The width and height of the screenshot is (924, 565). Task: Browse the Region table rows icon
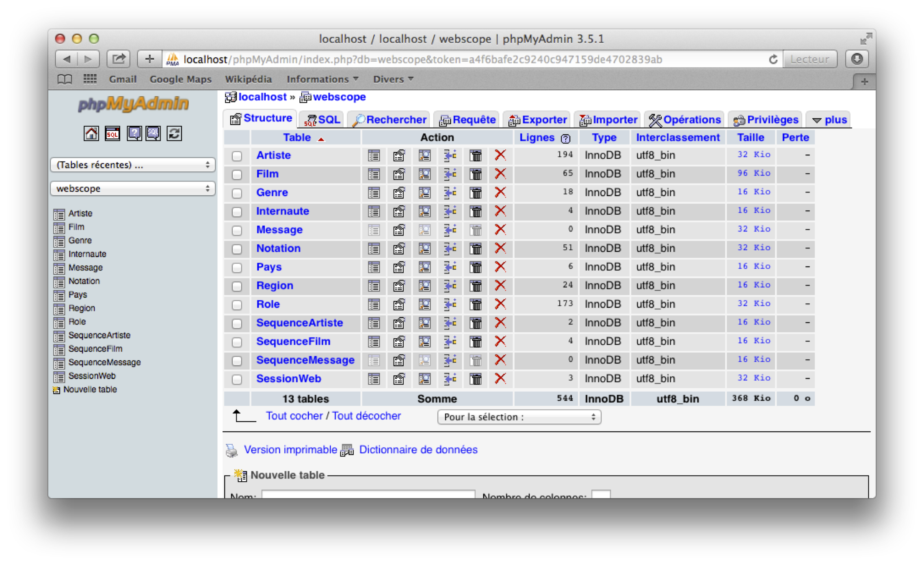pos(374,286)
